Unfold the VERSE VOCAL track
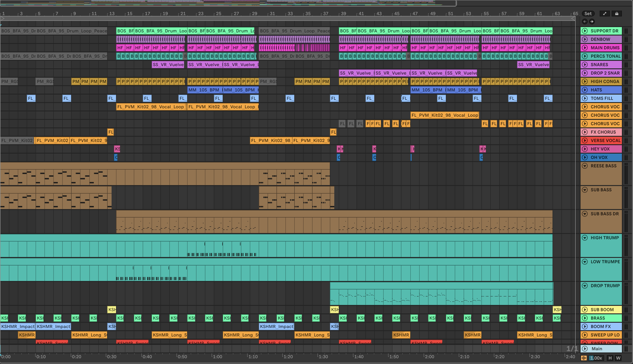The width and height of the screenshot is (633, 364). coord(585,140)
